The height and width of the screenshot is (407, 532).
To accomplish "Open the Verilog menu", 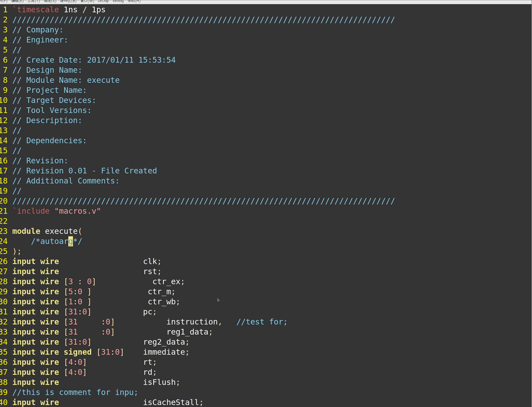I will 118,1.
